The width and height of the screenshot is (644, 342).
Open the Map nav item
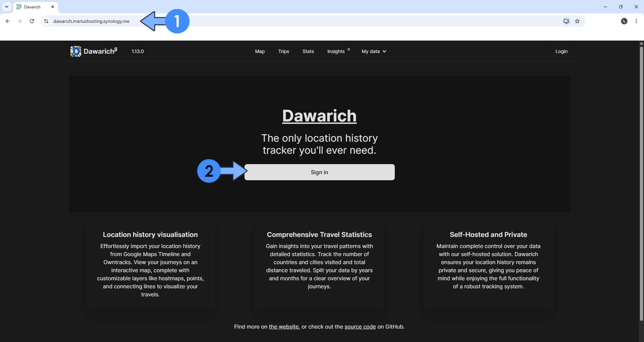click(260, 51)
